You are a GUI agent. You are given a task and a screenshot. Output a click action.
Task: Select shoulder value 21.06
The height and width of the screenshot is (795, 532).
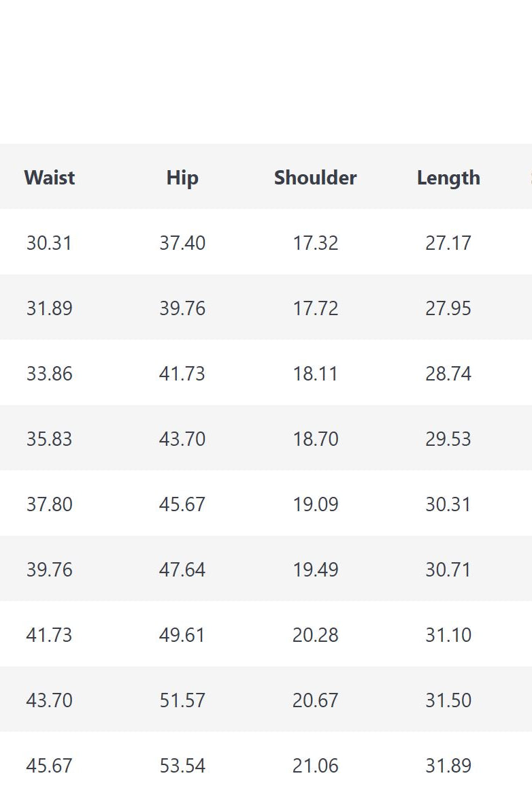(x=315, y=766)
